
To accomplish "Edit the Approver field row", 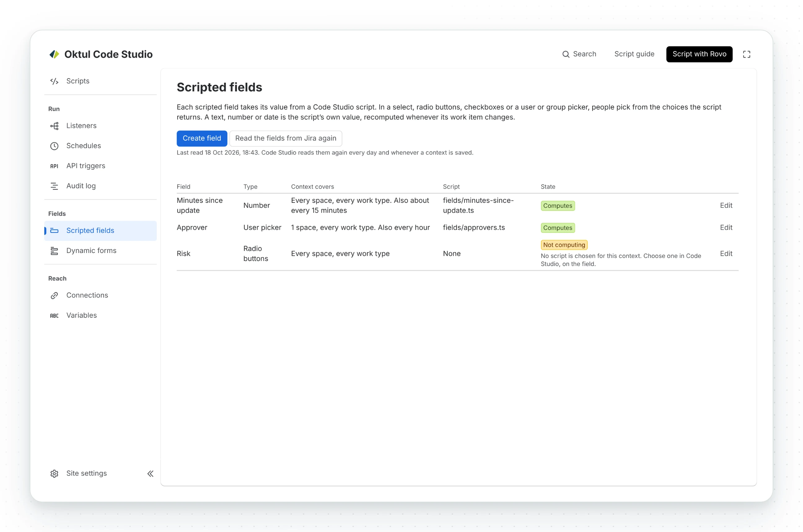I will click(x=726, y=228).
